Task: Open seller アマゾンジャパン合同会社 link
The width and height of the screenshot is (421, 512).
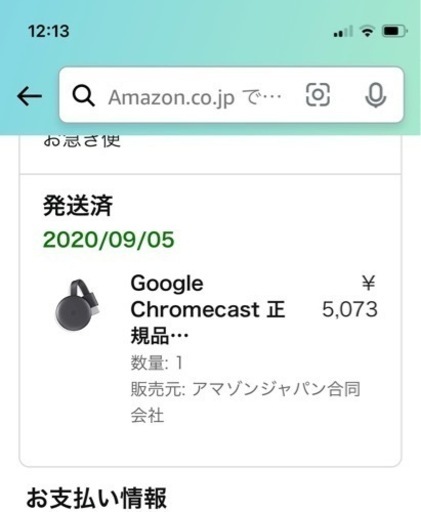Action: coord(245,402)
